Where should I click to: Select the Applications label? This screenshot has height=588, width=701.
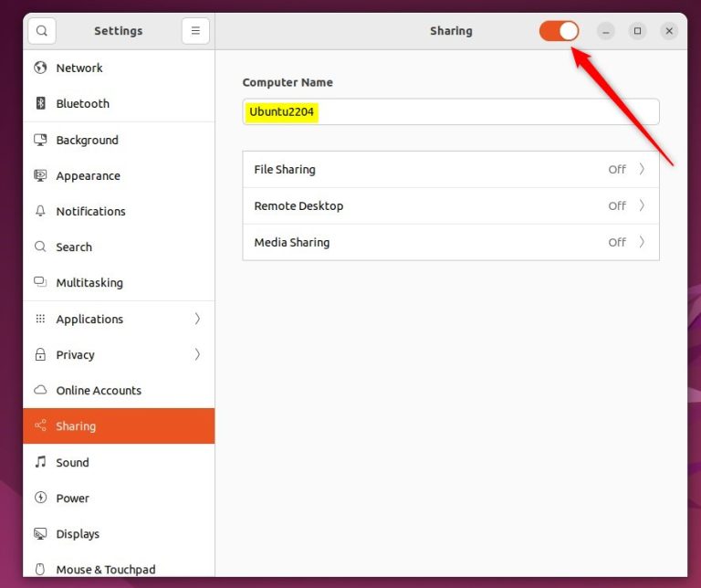coord(89,320)
